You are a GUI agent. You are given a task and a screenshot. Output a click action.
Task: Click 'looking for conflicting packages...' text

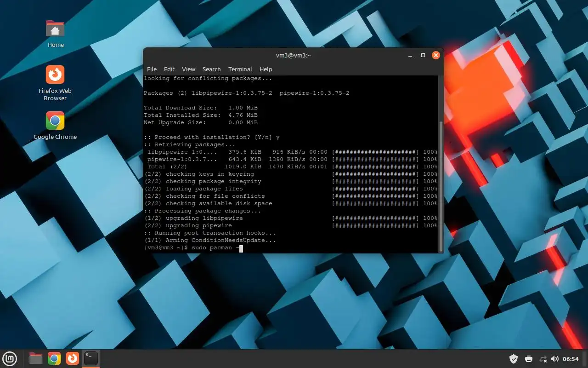tap(208, 79)
